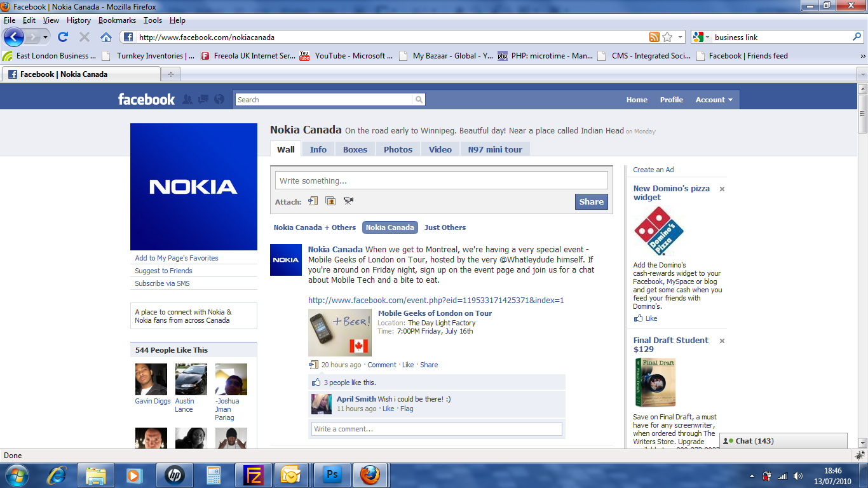
Task: Go to Firefox home page icon
Action: point(106,37)
